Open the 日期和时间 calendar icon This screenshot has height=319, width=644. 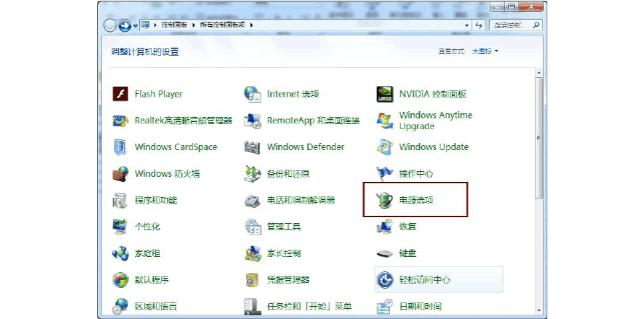point(385,306)
